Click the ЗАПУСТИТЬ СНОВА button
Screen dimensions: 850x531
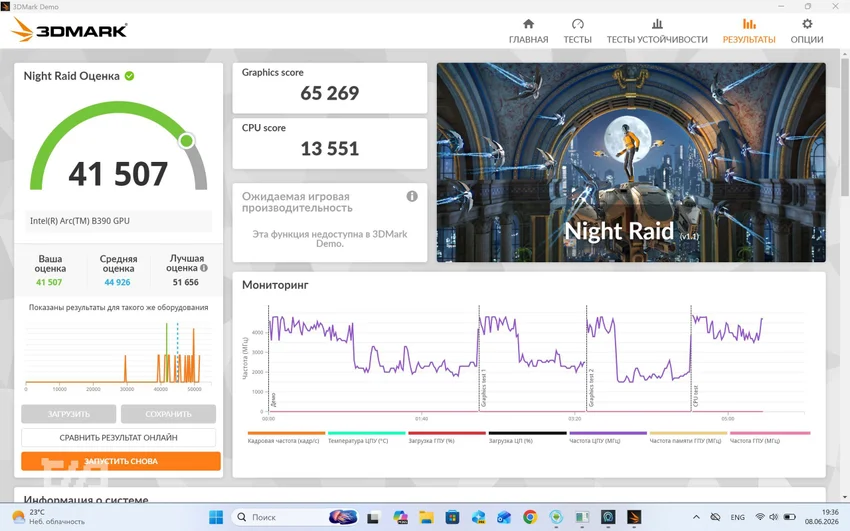tap(120, 461)
